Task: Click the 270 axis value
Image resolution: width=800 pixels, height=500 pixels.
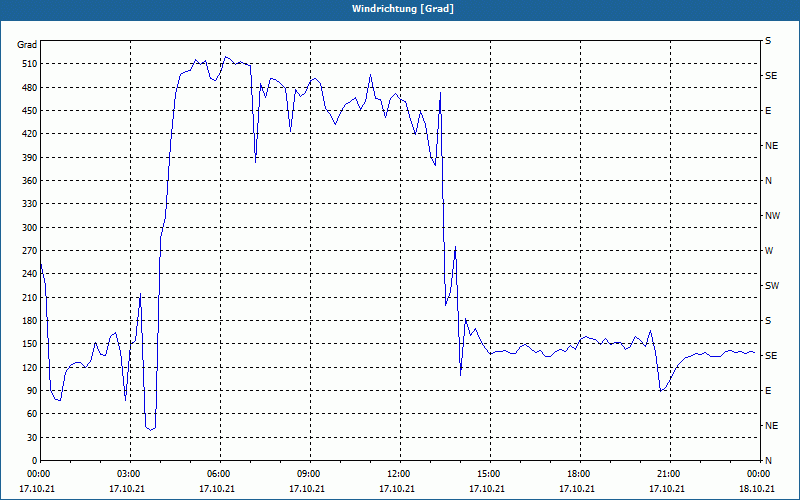Action: 30,251
